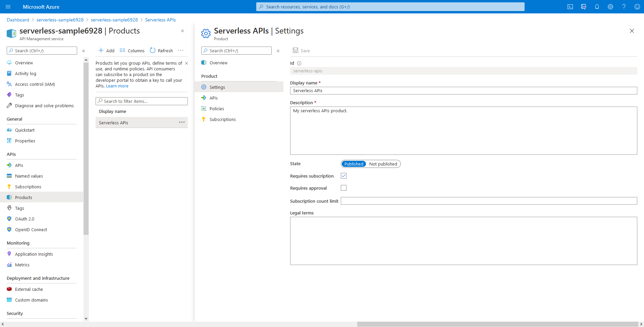Set State to Not published

pyautogui.click(x=383, y=164)
